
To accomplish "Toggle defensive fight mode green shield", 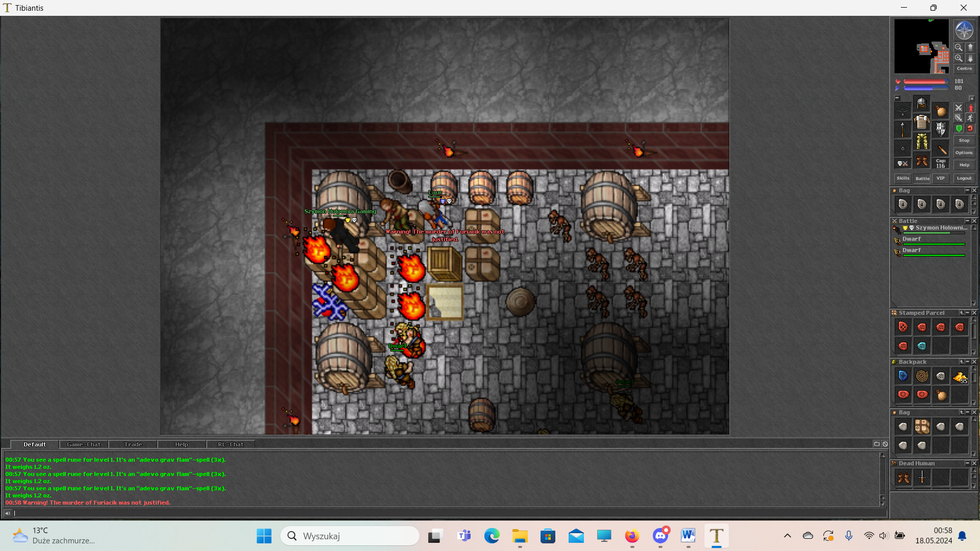I will (x=959, y=129).
